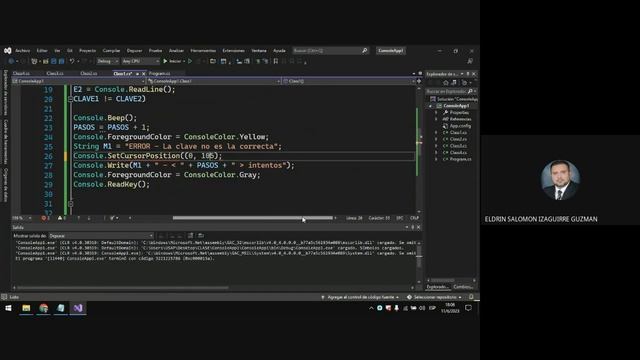Collapse the code block at line 20
Image resolution: width=640 pixels, height=360 pixels.
(71, 99)
